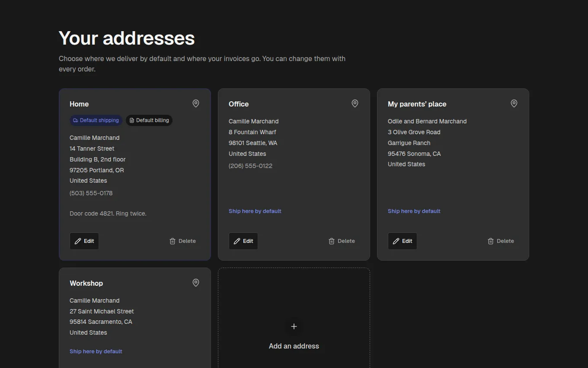Click the line Building B, 2nd floor

98,159
